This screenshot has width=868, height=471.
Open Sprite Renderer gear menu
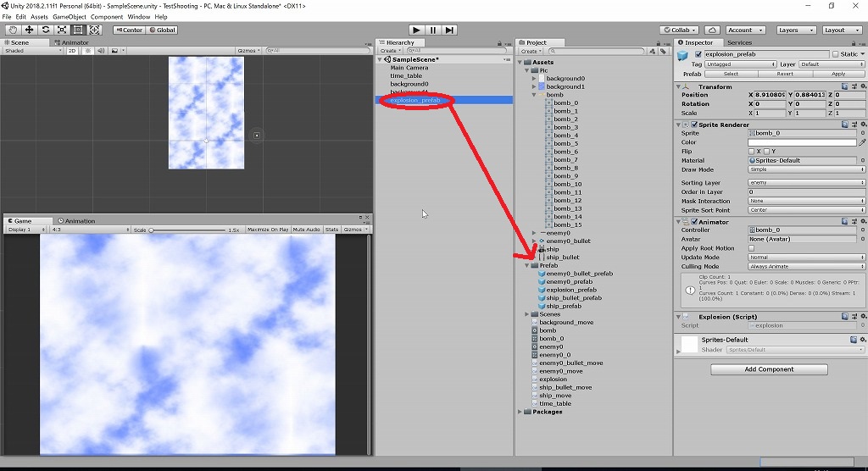pyautogui.click(x=862, y=125)
